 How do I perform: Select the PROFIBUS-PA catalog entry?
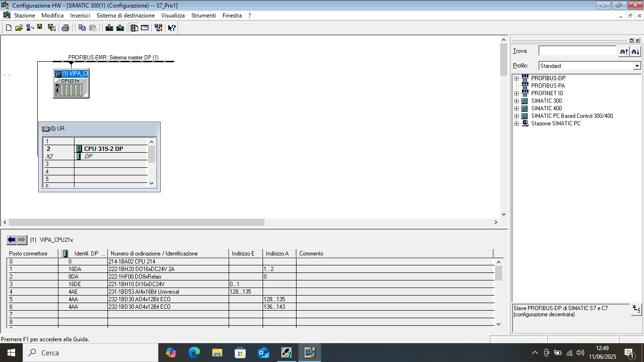coord(548,86)
